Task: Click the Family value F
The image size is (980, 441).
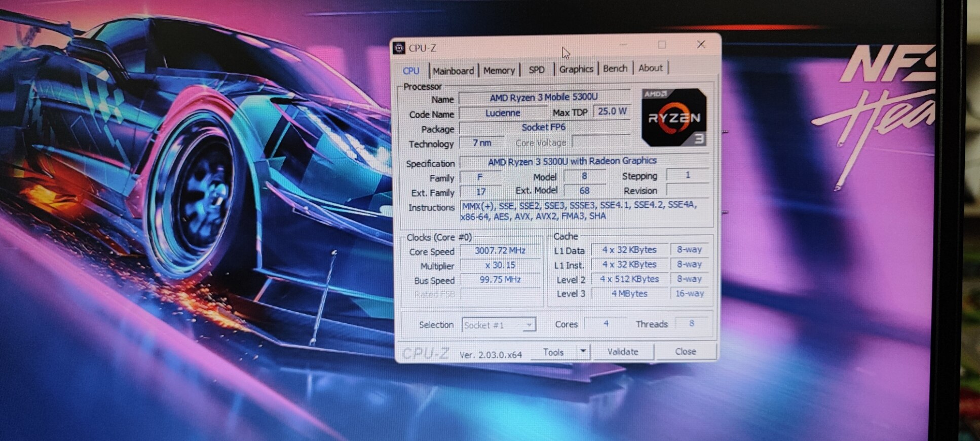Action: 480,177
